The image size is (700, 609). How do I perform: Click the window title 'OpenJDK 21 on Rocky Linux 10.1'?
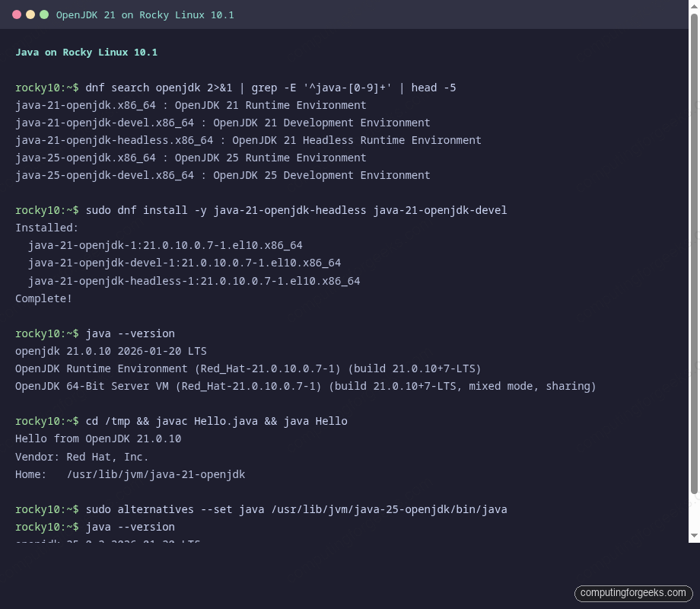[x=145, y=14]
